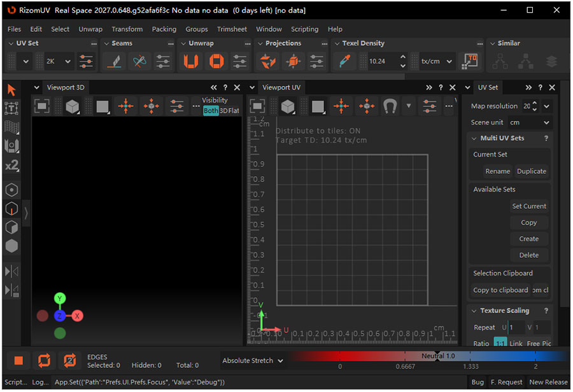
Task: Click the texel density 10.24 input field
Action: click(381, 61)
